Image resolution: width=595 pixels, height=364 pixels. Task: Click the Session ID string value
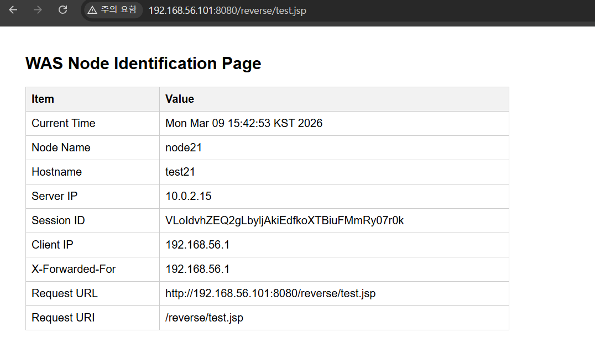click(284, 220)
